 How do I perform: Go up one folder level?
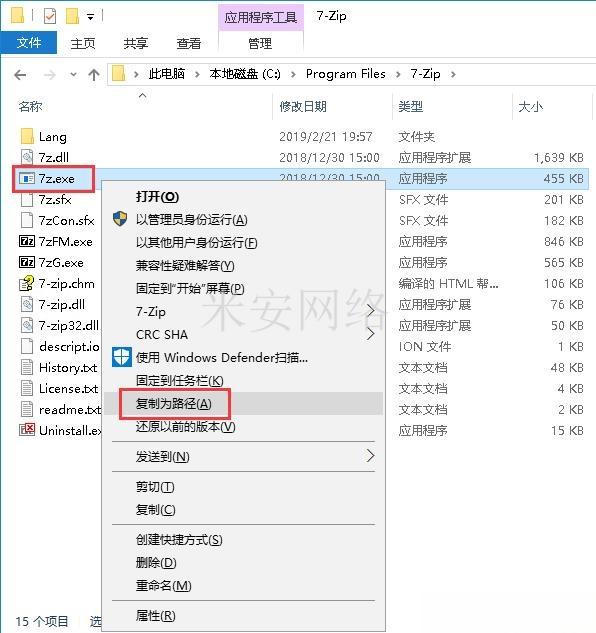[94, 75]
